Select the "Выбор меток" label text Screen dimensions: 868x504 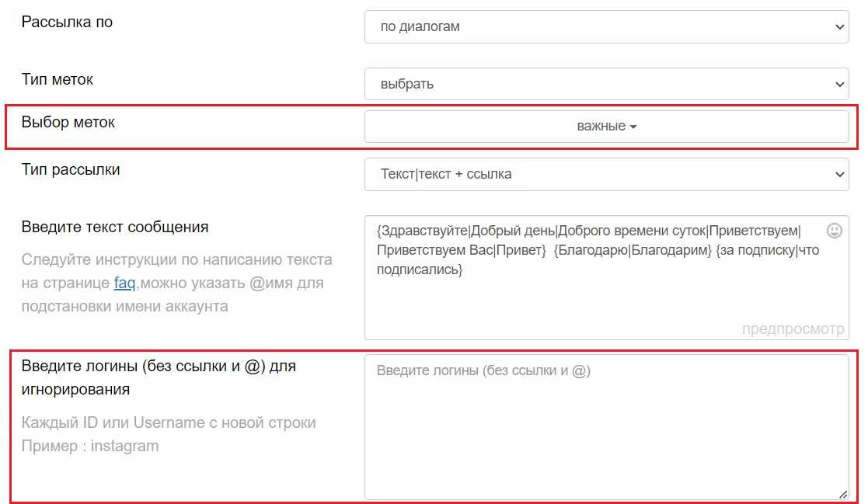[x=68, y=122]
